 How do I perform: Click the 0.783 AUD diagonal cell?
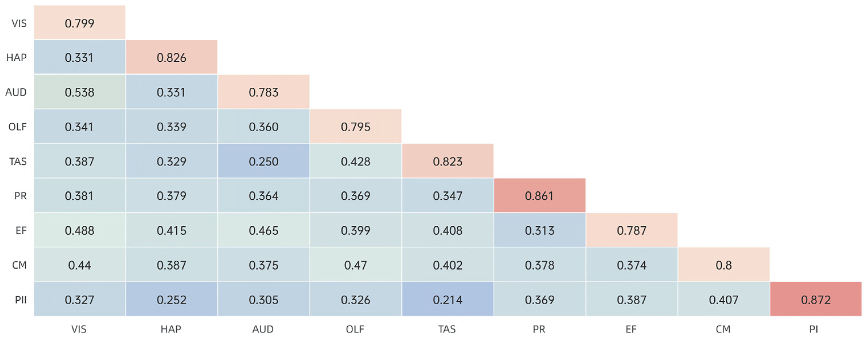pos(264,92)
